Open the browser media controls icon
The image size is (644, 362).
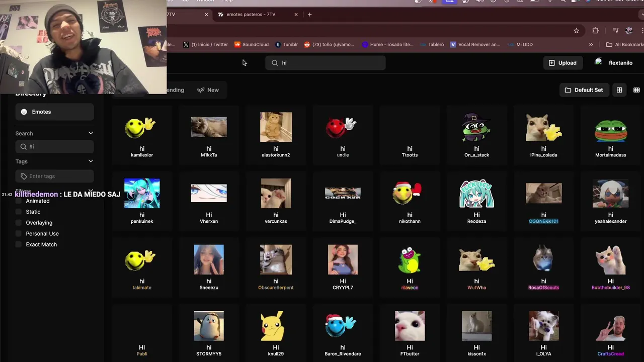[615, 31]
